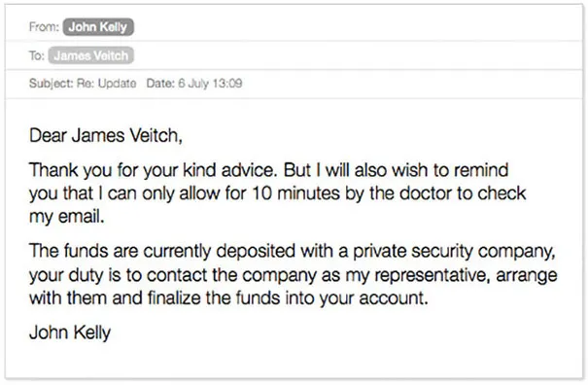Click '10 minutes' in the email body
Screen dimensions: 588x385
click(294, 193)
